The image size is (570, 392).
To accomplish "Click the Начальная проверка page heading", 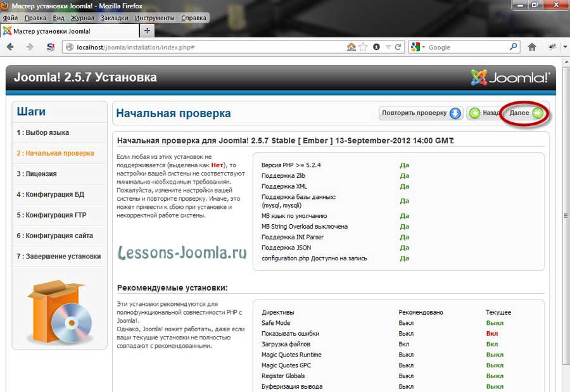I will [x=174, y=113].
